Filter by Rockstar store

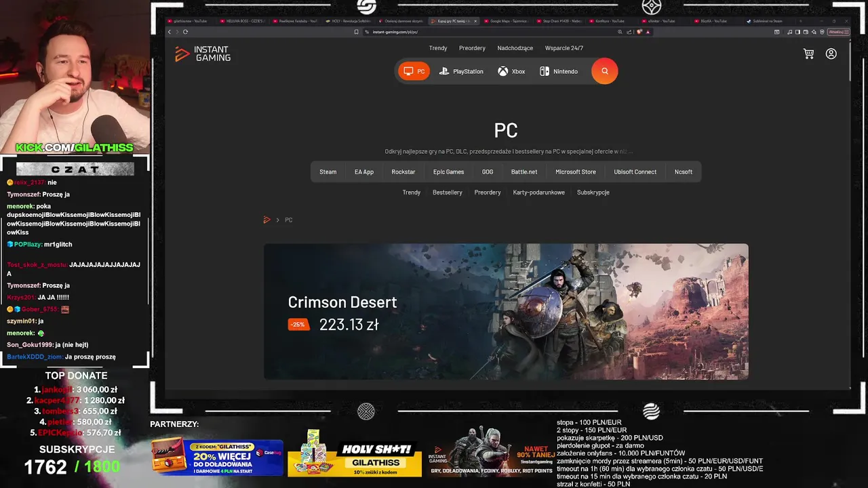point(403,172)
